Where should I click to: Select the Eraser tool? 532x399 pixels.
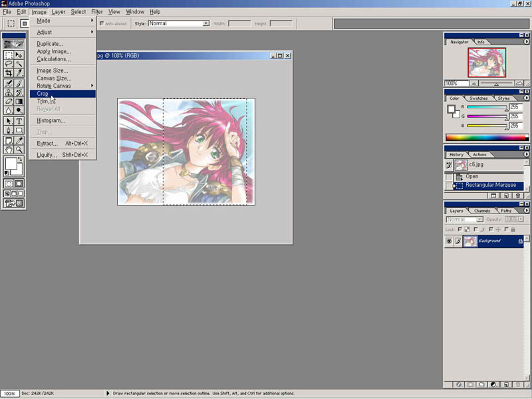click(9, 101)
